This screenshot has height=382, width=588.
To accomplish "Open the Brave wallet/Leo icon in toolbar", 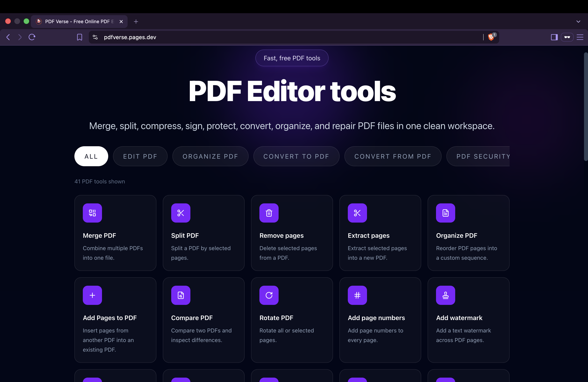I will tap(567, 37).
